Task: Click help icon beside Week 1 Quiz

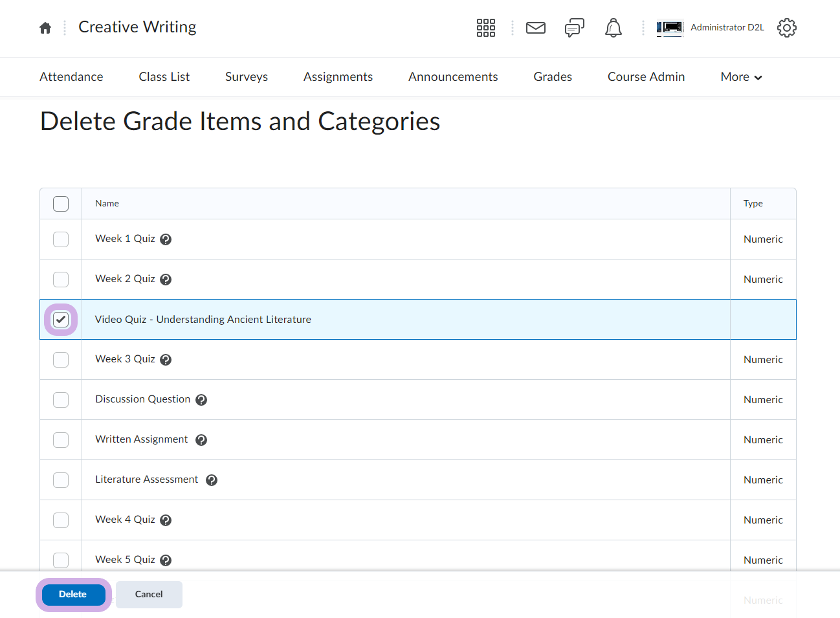Action: point(166,239)
